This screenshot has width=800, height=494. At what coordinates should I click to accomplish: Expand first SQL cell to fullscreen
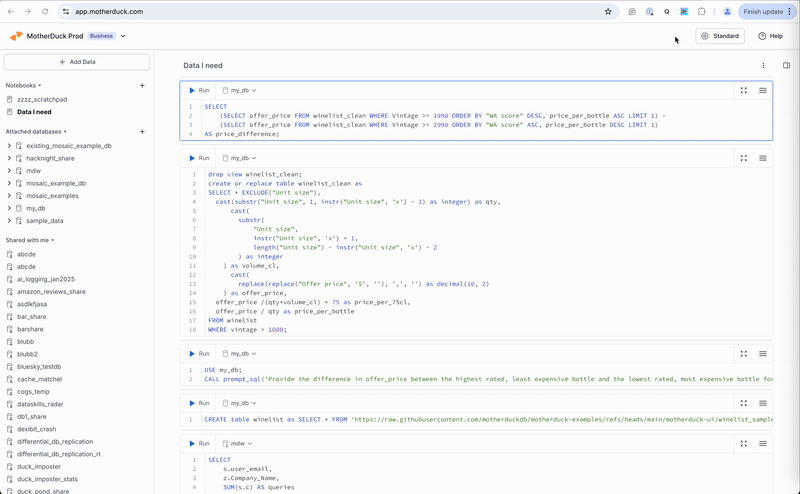[743, 90]
